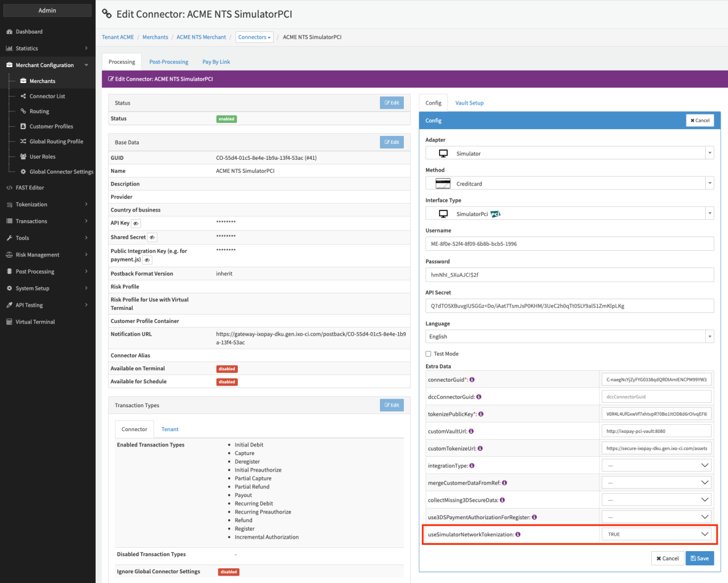
Task: Click info icon next to customVaultUrl
Action: coord(471,432)
